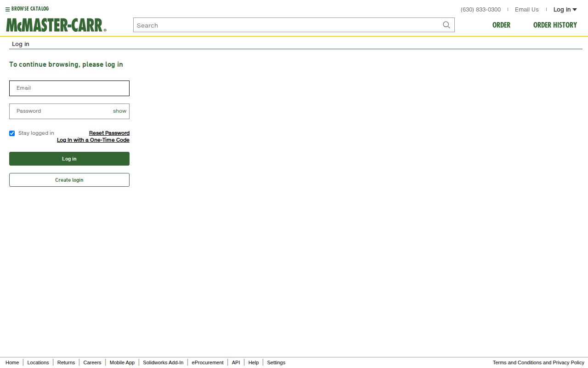The height and width of the screenshot is (368, 588).
Task: Select Log In with a One-Time Code
Action: (x=93, y=140)
